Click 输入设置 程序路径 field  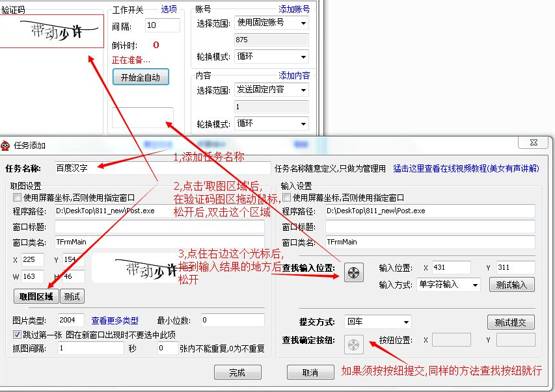coord(430,211)
